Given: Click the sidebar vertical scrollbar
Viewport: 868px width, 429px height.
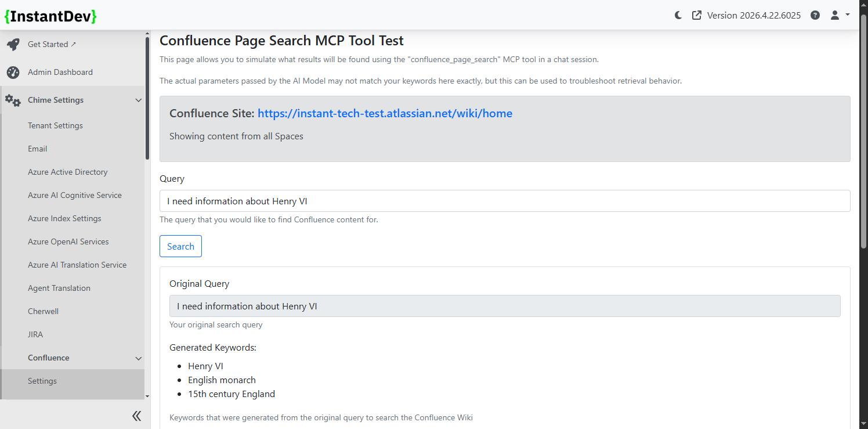Looking at the screenshot, I should (147, 99).
